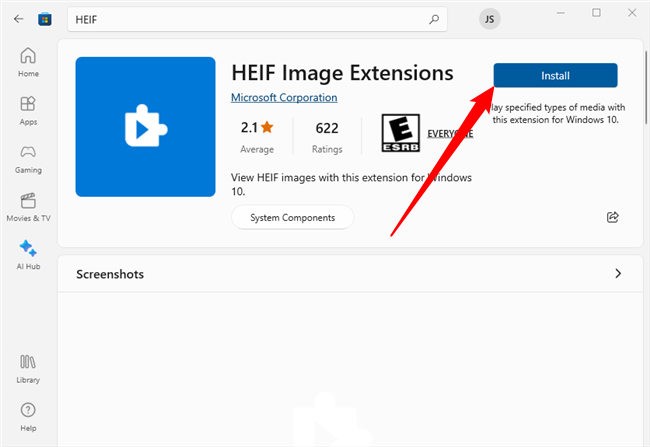
Task: Click the Screenshots heading
Action: (110, 274)
